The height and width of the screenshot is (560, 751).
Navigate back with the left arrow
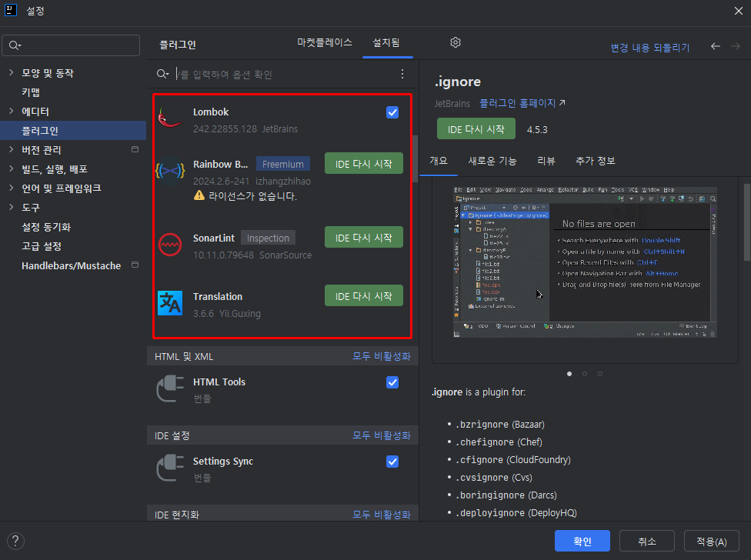coord(715,46)
